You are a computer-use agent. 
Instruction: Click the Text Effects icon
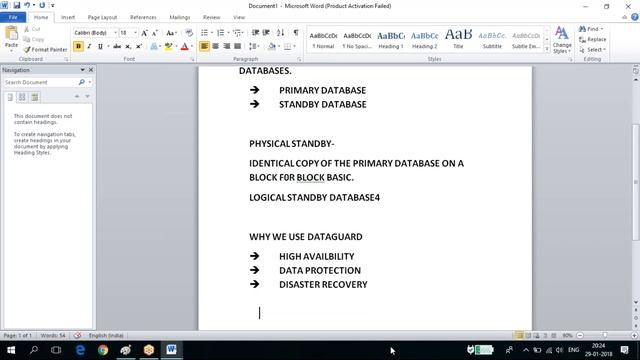(x=154, y=46)
